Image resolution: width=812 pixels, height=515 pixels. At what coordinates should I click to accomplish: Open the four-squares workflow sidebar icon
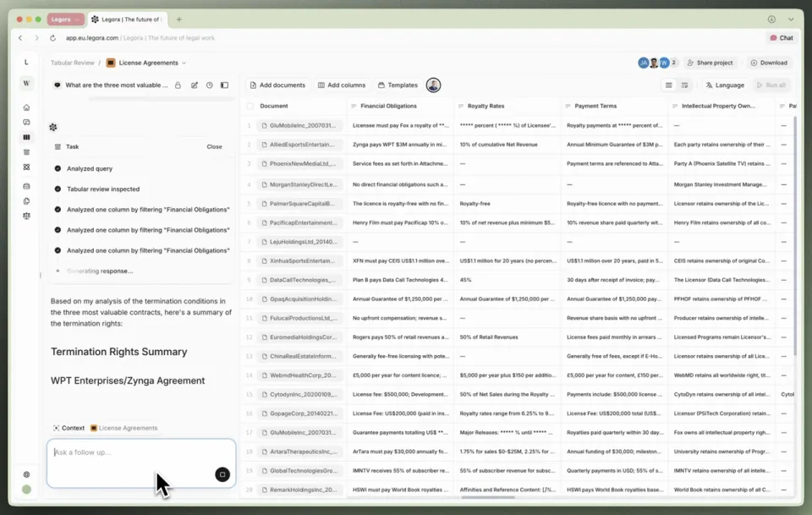(x=26, y=167)
